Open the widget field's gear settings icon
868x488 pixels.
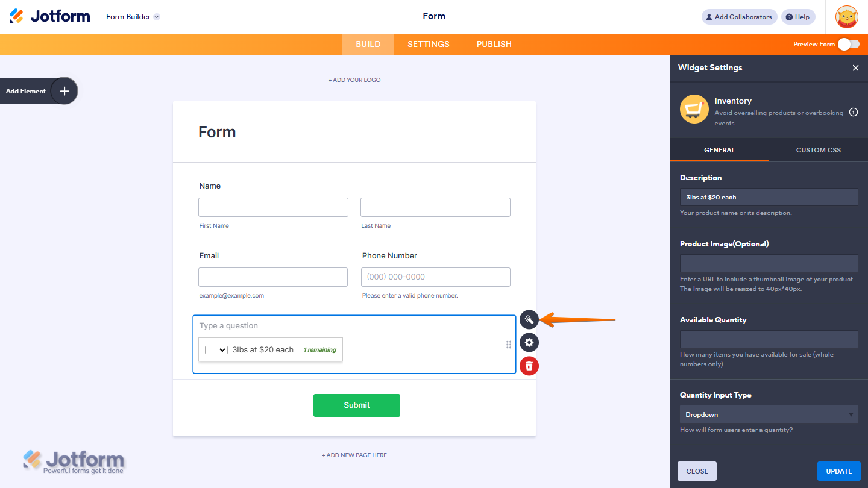529,342
